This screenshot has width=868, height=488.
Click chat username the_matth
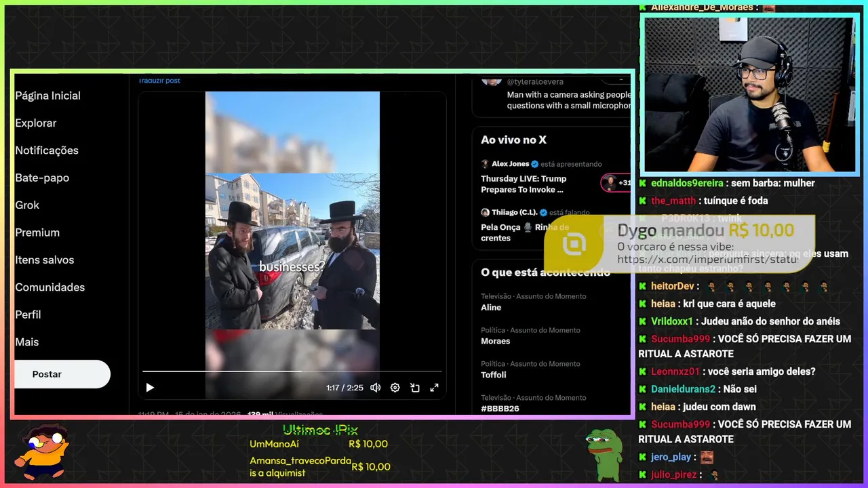tap(673, 201)
